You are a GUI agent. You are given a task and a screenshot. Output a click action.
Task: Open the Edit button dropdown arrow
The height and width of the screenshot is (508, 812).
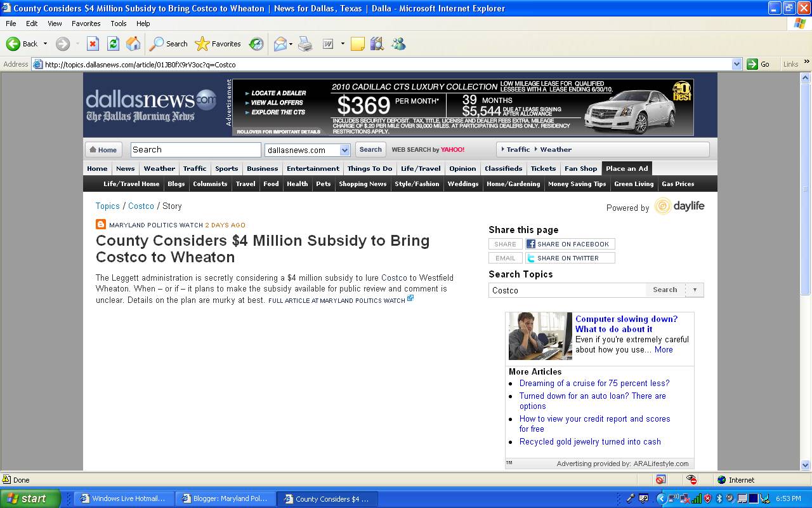343,44
